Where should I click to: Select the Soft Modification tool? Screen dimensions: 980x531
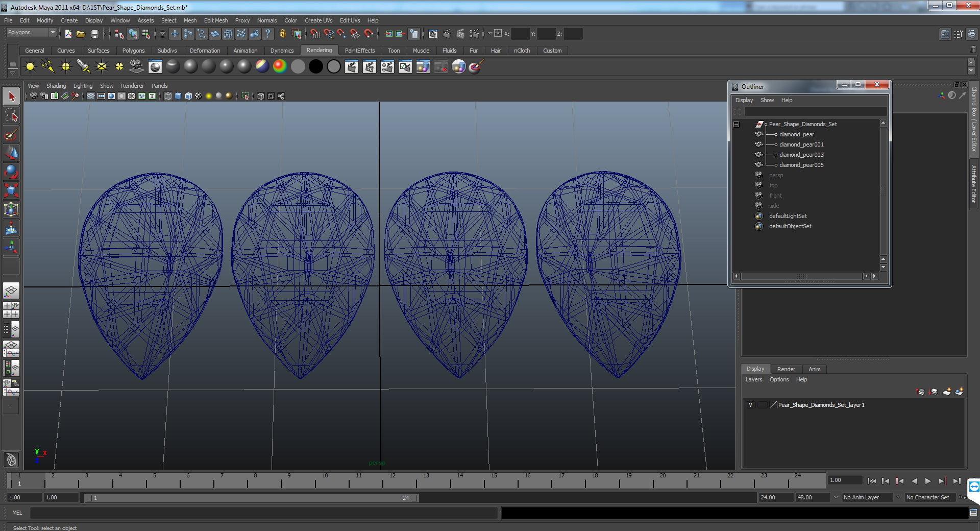pyautogui.click(x=11, y=228)
